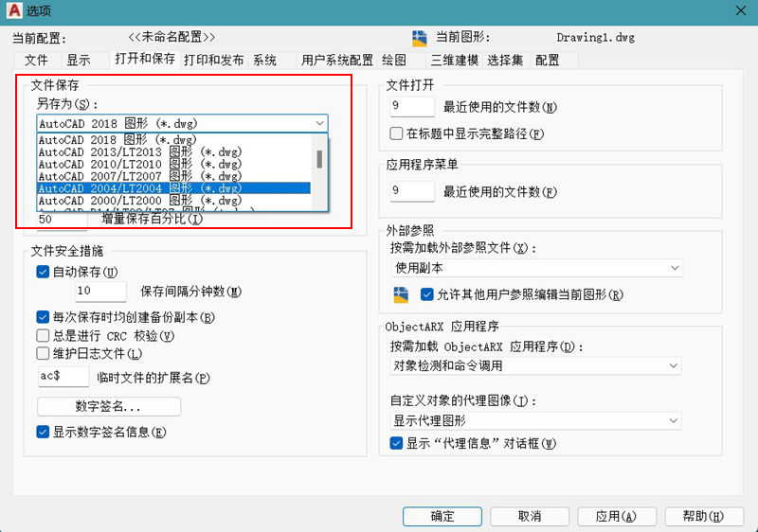758x532 pixels.
Task: Choose AutoCAD 2010/LT2010 图形 format
Action: pyautogui.click(x=174, y=164)
